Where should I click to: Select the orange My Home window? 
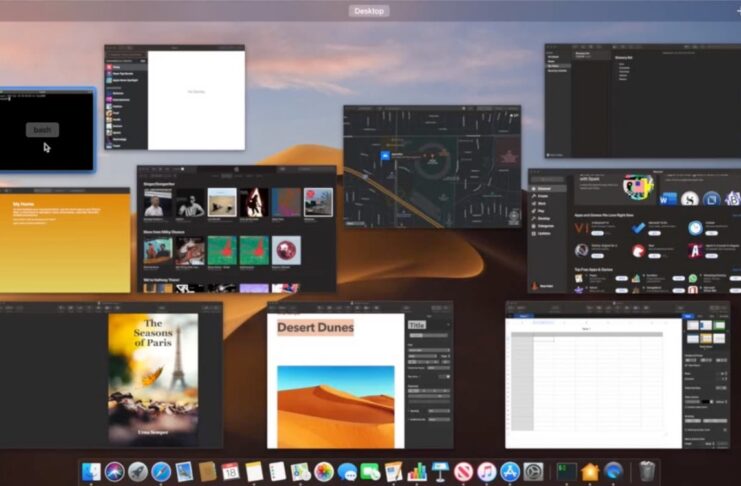point(65,240)
